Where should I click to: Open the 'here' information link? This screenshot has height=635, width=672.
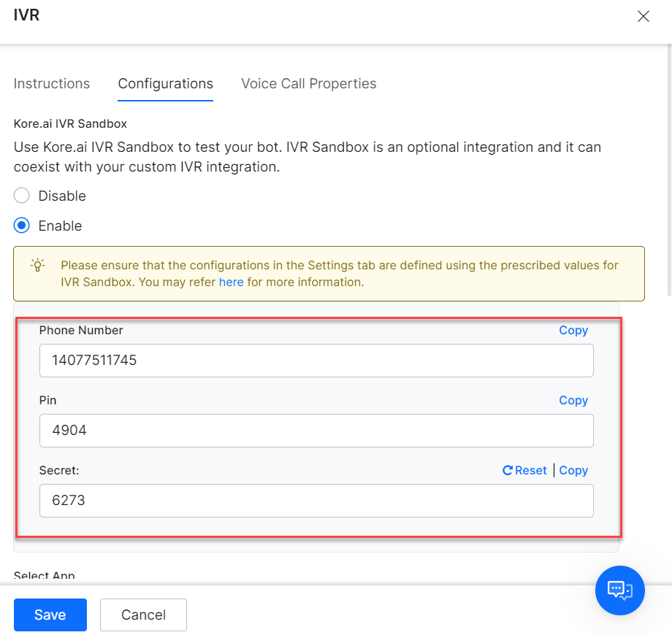pos(231,282)
